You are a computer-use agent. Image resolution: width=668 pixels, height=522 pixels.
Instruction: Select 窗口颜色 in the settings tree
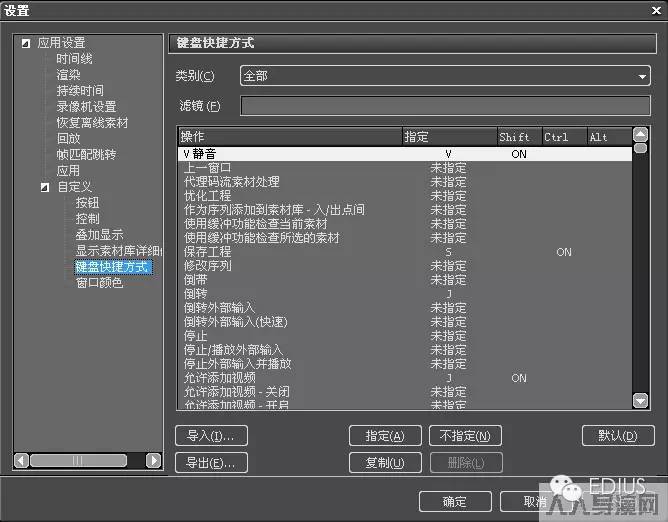click(99, 283)
